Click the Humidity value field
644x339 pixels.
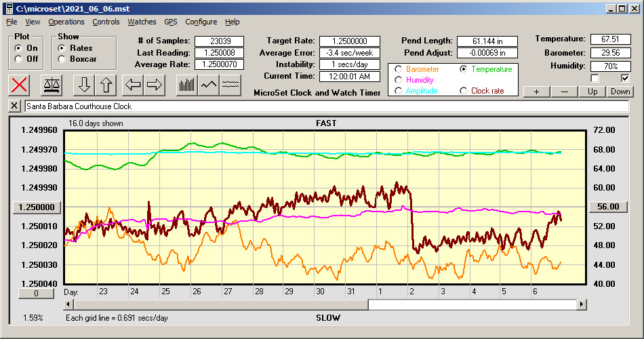[610, 66]
